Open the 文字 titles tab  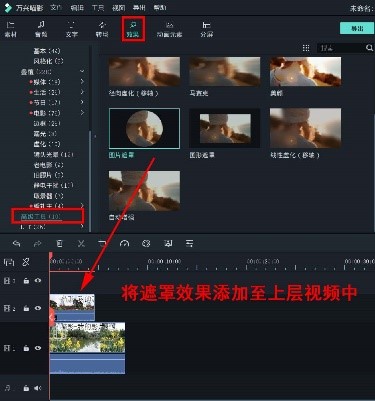tap(71, 29)
